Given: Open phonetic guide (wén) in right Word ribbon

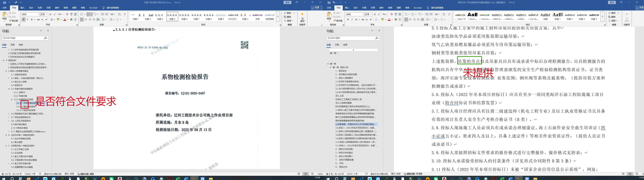Looking at the screenshot, I should [396, 14].
